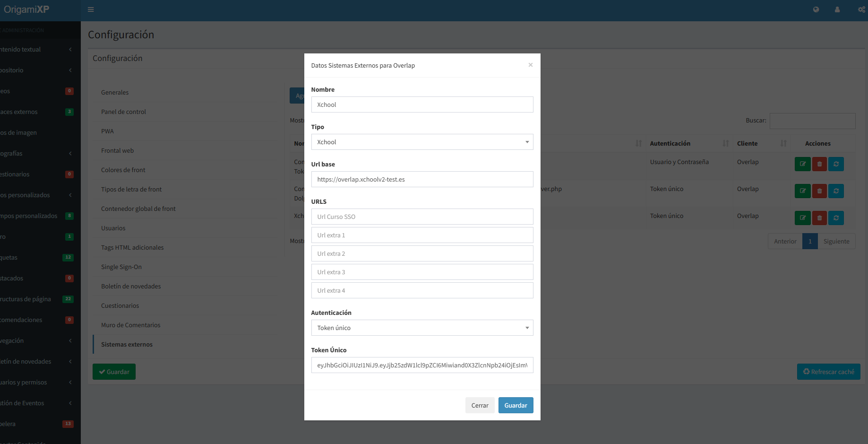Open the Single Sign-On settings tab
The image size is (868, 444).
tap(184, 267)
